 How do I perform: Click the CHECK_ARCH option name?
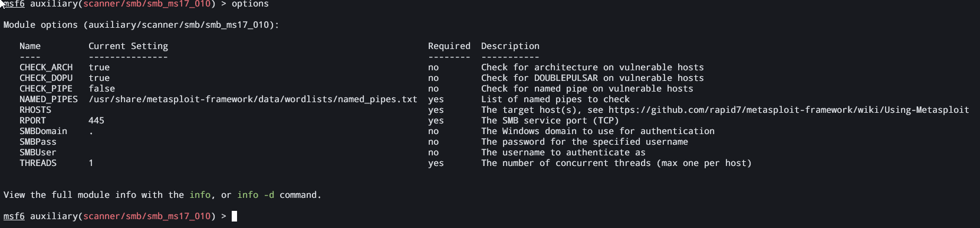46,67
